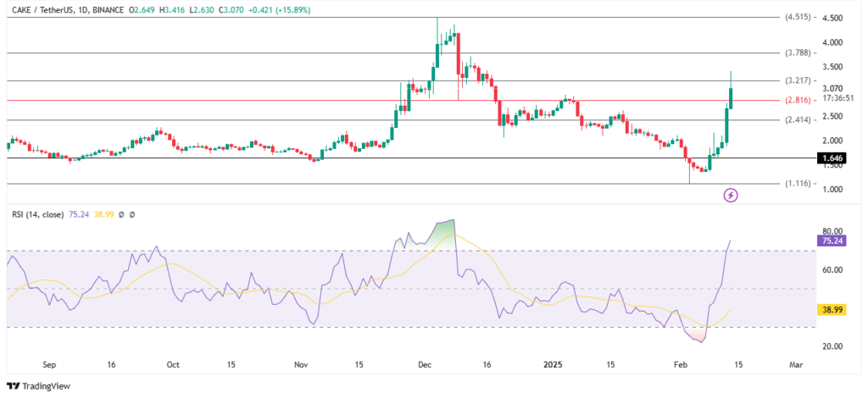Click the red 2.816 price level label
This screenshot has width=868, height=398.
click(x=798, y=100)
